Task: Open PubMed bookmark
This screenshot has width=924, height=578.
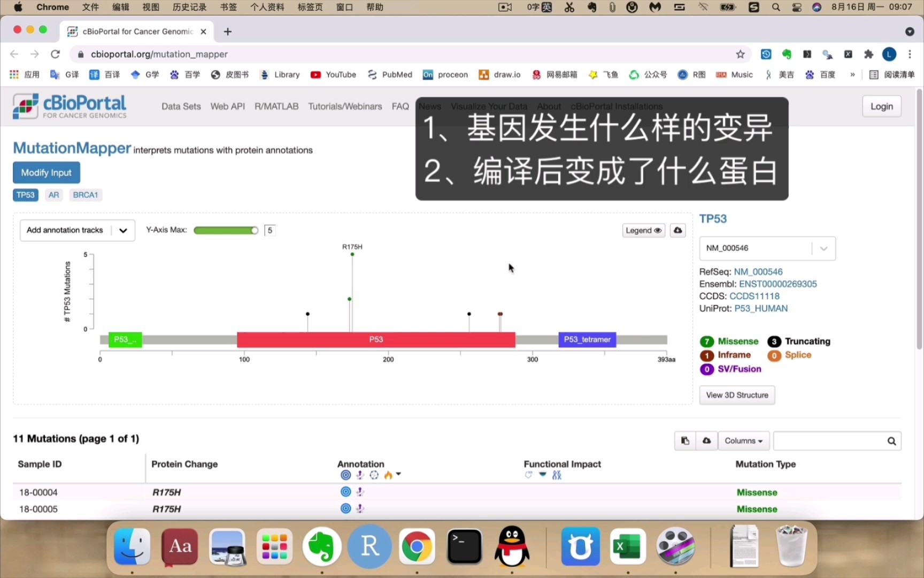Action: (390, 74)
